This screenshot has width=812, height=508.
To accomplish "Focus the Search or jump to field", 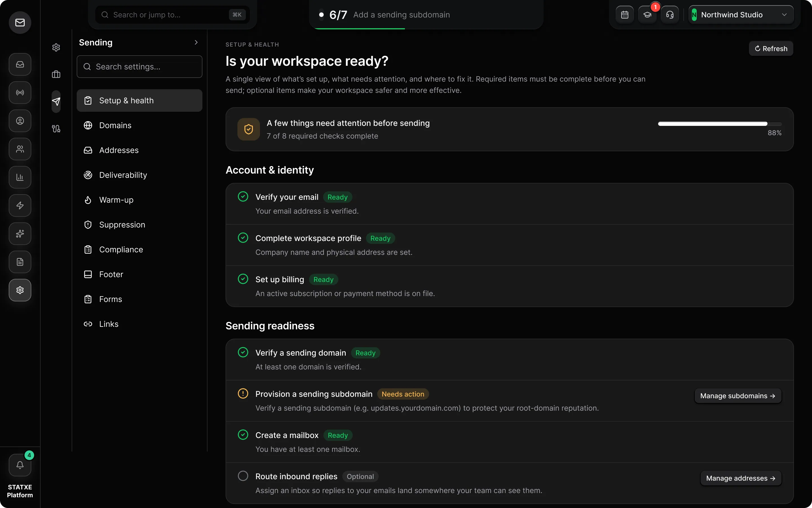I will 173,15.
